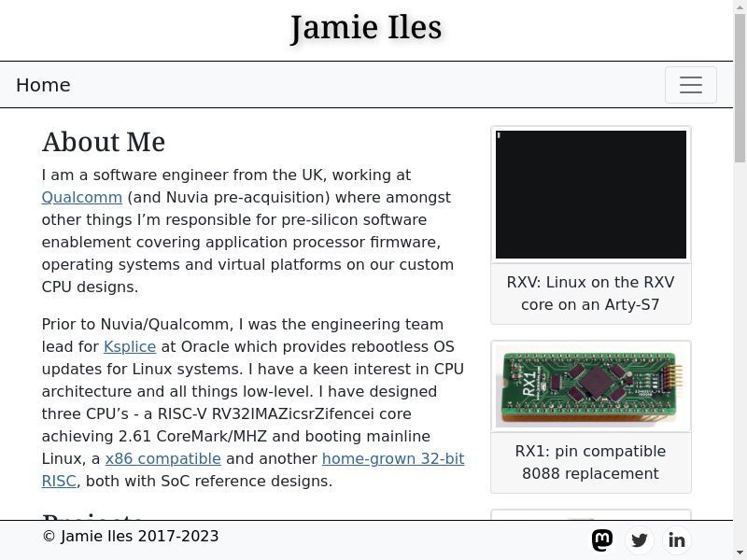Screen dimensions: 747x560
Task: Follow the Ksplice link
Action: coord(130,346)
